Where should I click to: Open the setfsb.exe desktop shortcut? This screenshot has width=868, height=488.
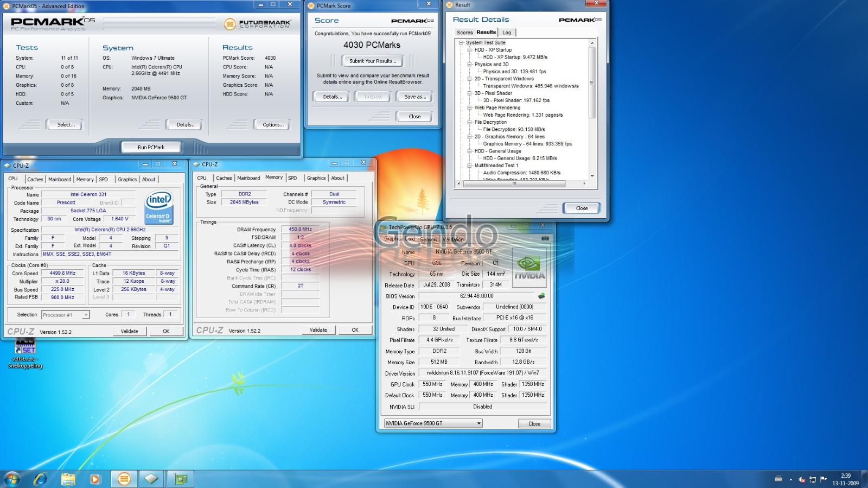pos(25,353)
